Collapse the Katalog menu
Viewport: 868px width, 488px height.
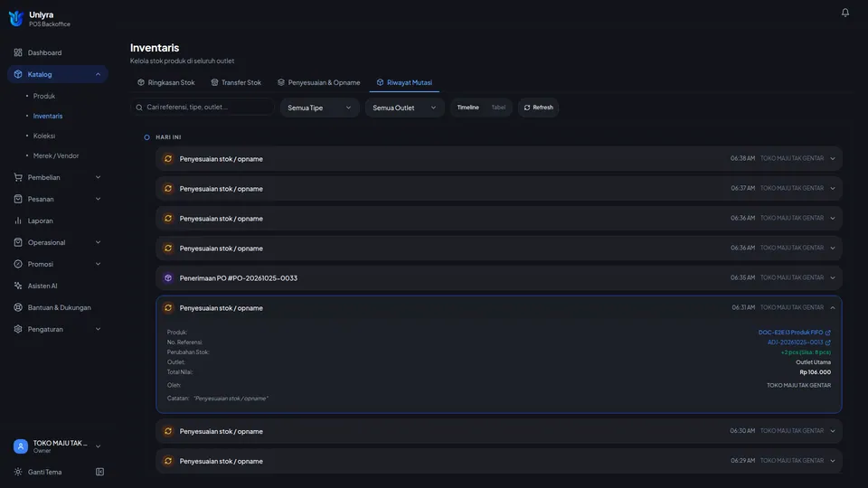(58, 74)
